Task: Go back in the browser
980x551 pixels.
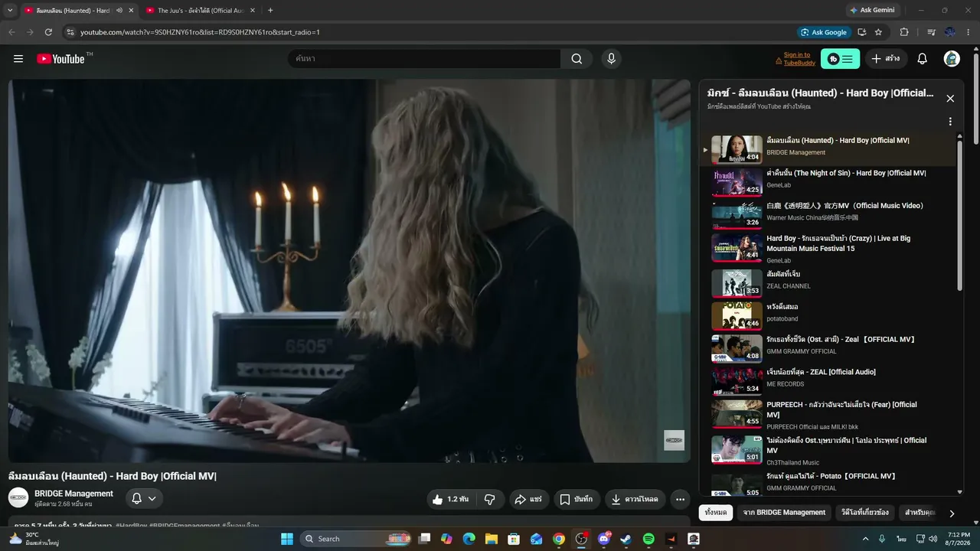Action: tap(11, 32)
